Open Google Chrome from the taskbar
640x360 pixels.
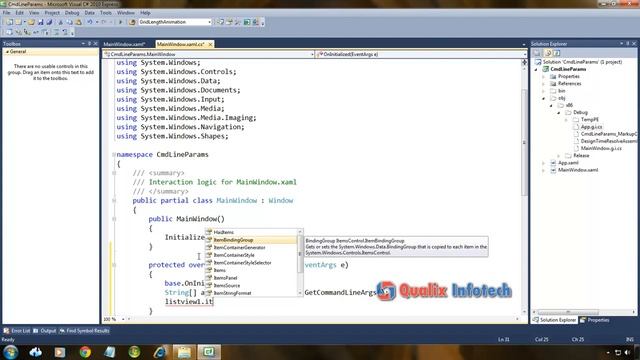[85, 352]
